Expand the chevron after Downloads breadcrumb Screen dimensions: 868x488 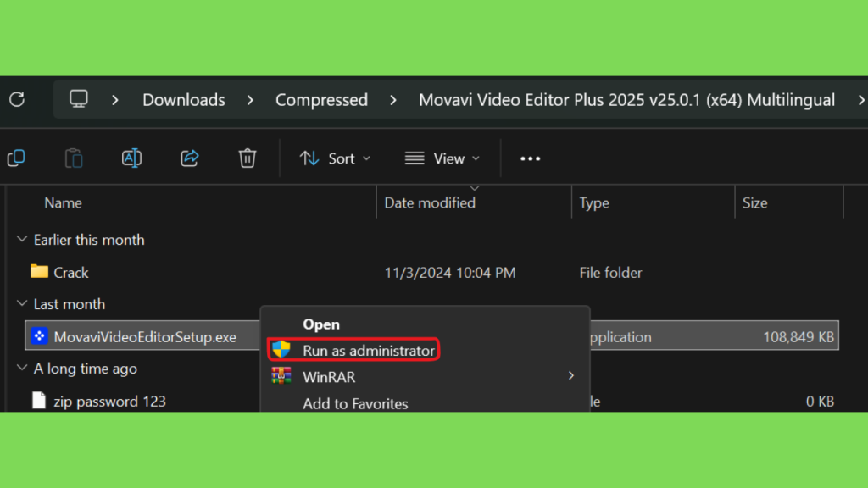pos(250,100)
